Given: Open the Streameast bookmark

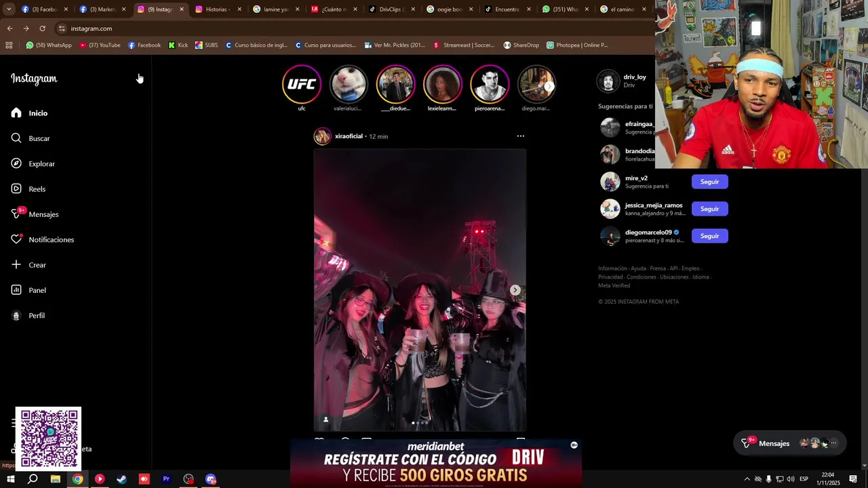Looking at the screenshot, I should [464, 45].
